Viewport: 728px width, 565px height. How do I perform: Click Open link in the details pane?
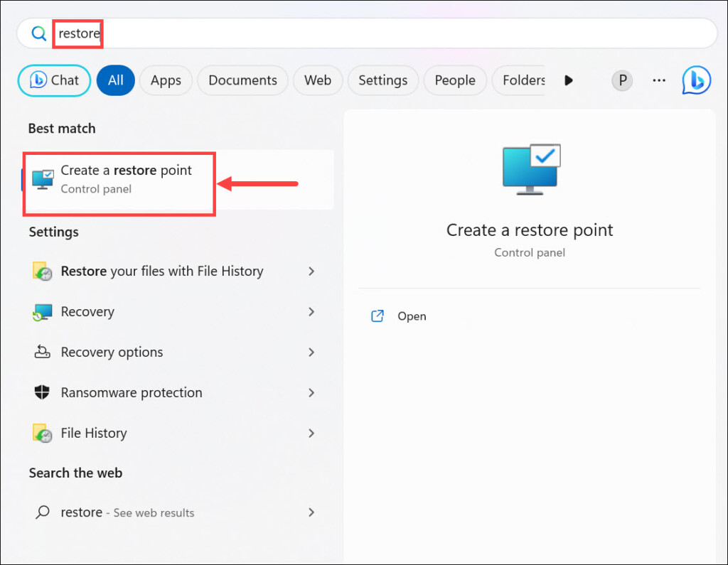(x=411, y=316)
